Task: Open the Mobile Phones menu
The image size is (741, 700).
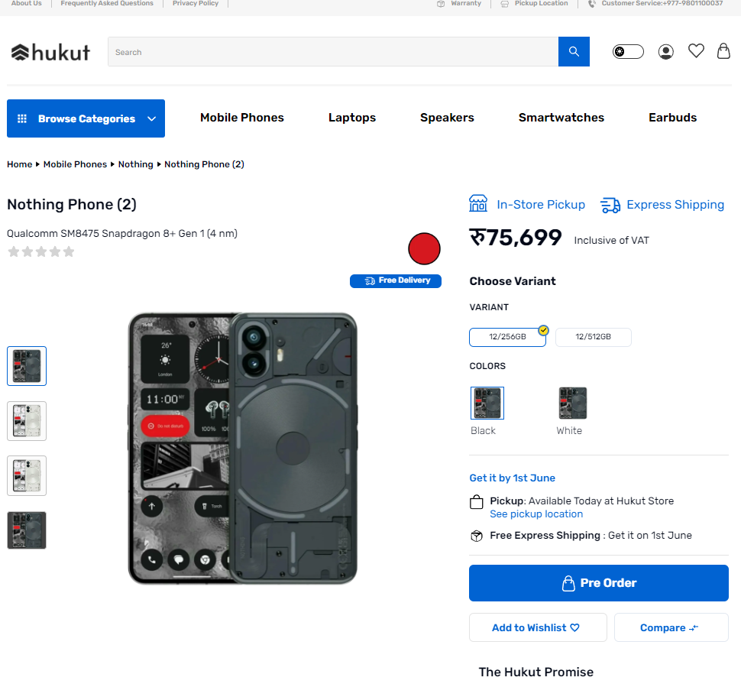Action: 242,118
